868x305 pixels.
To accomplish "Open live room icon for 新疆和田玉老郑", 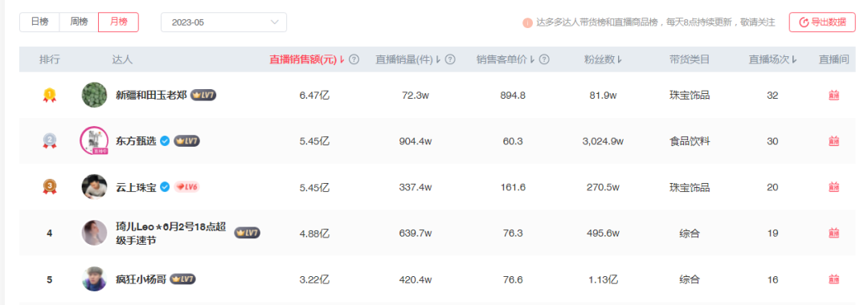I will coord(833,96).
